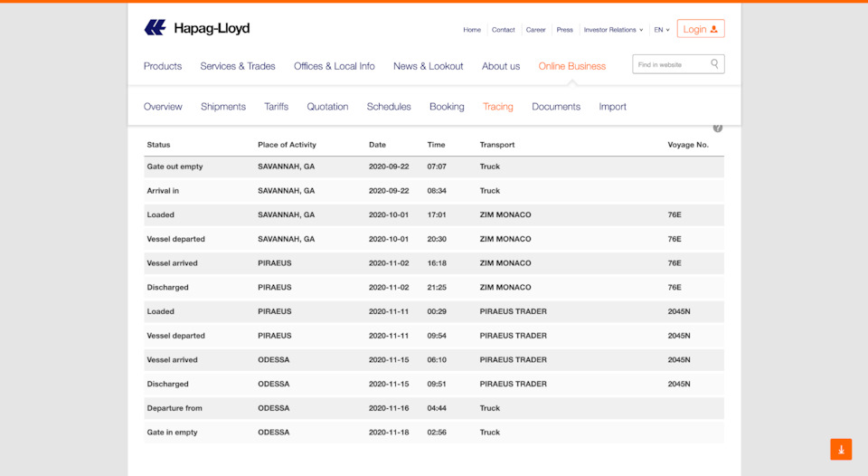
Task: Click the Login button
Action: click(x=700, y=29)
